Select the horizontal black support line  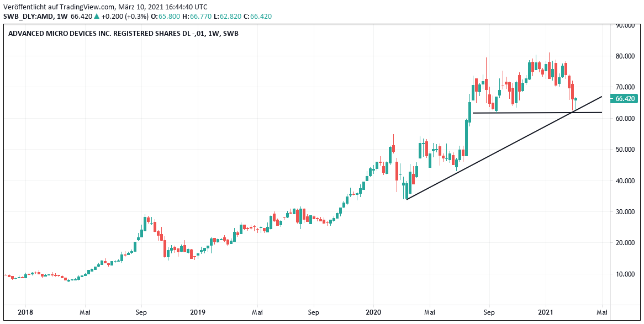[x=537, y=113]
